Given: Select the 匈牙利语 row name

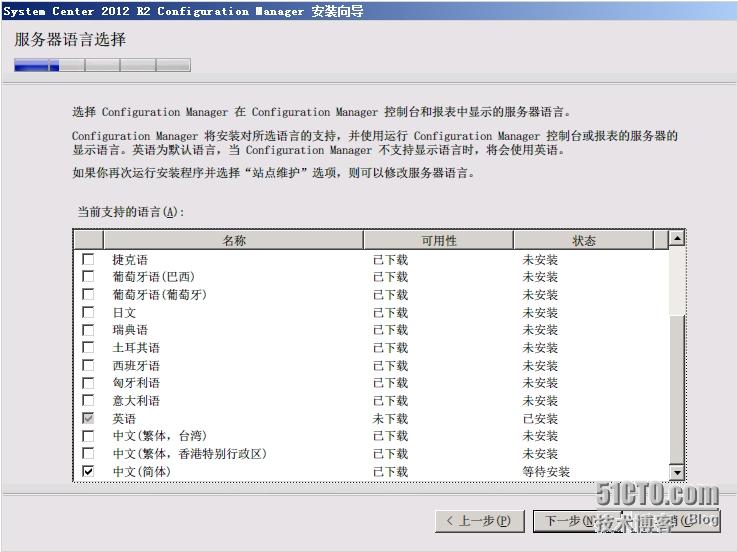Looking at the screenshot, I should (136, 384).
